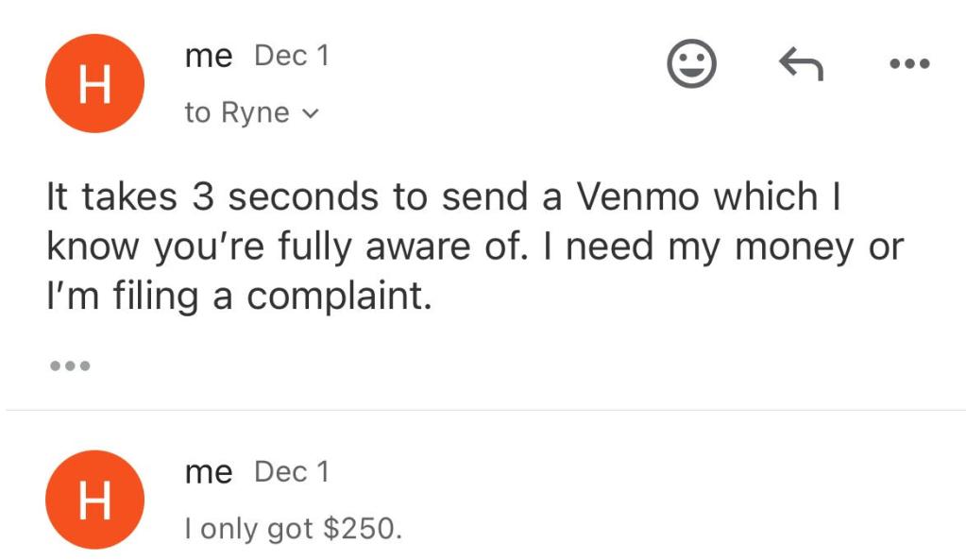Open the emoji reaction picker

[691, 64]
